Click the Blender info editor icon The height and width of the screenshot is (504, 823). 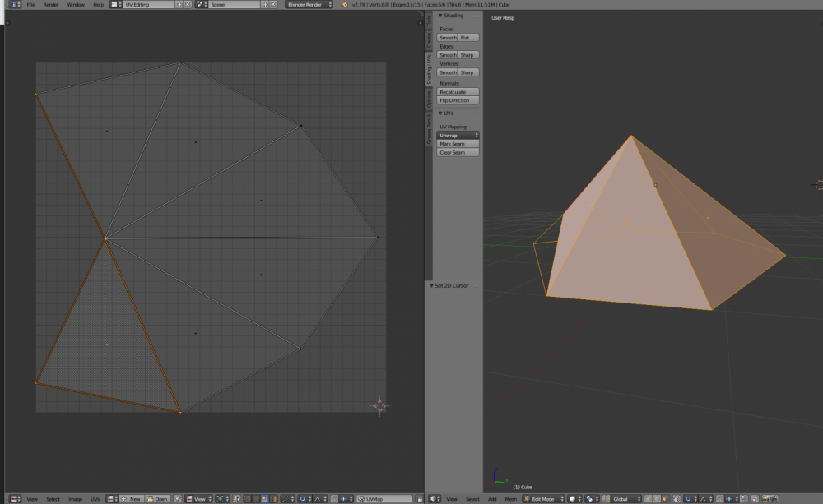[12, 4]
